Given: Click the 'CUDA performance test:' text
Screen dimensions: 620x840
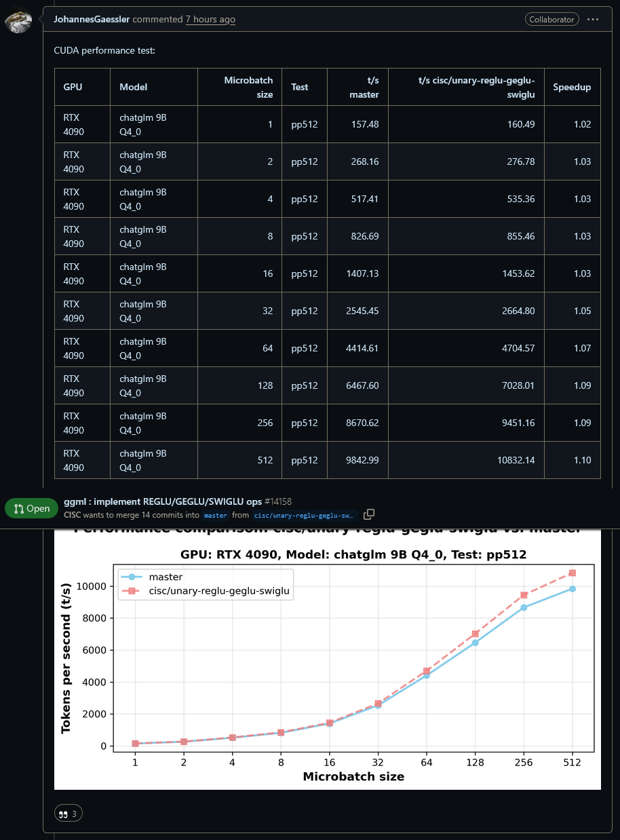Looking at the screenshot, I should [x=104, y=50].
